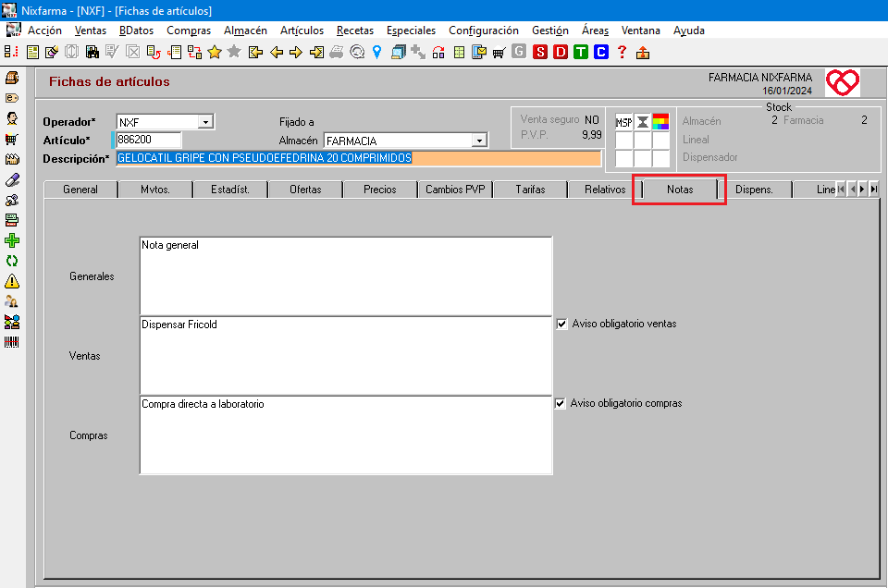The width and height of the screenshot is (888, 588).
Task: Switch to the Cambios PVP tab
Action: (455, 190)
